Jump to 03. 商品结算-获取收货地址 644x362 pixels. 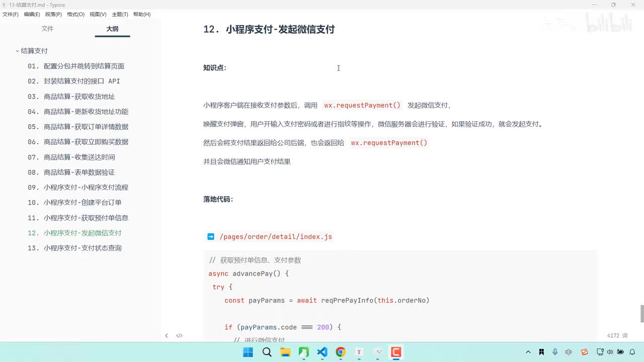71,97
